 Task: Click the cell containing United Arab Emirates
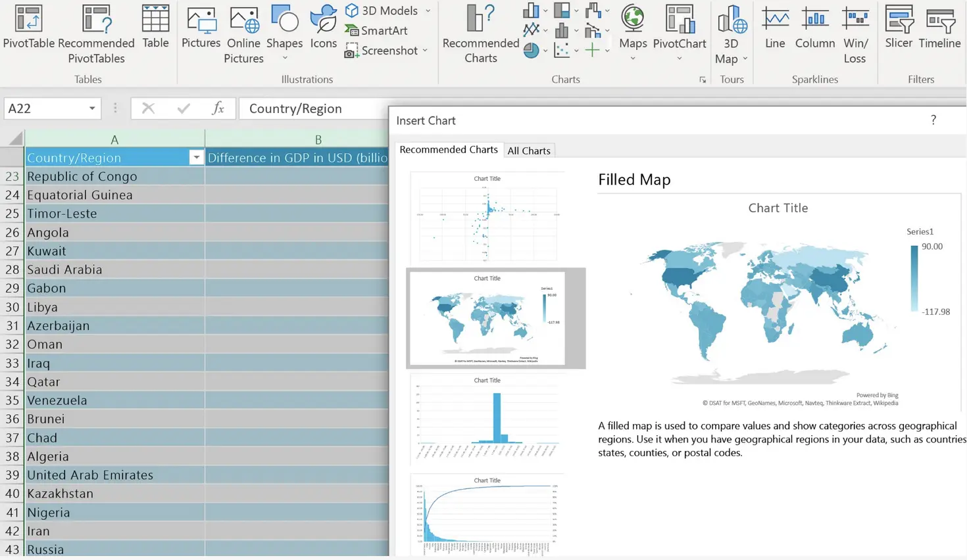coord(114,475)
